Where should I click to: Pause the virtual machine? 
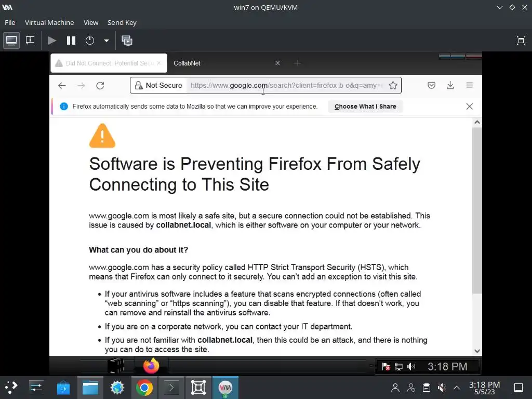(71, 41)
